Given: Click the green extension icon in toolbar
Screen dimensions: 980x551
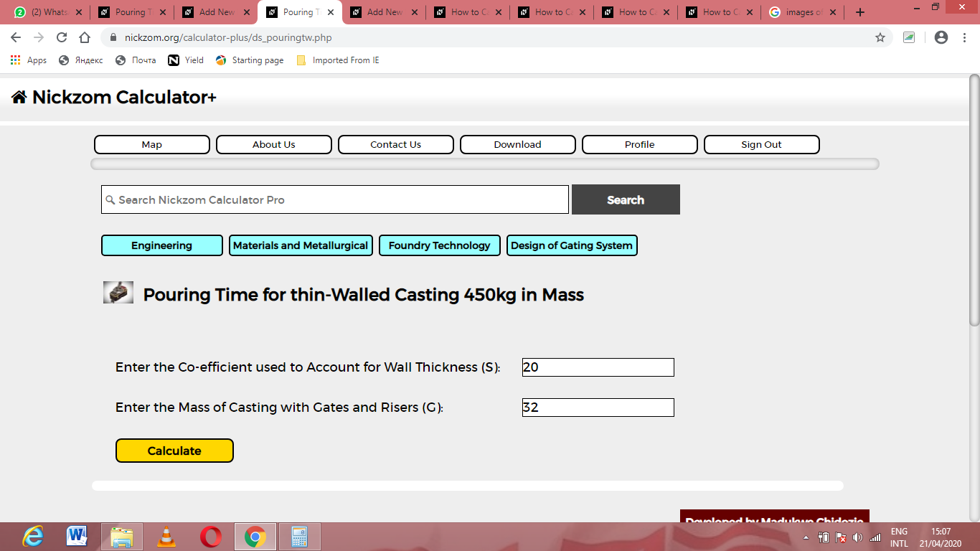Looking at the screenshot, I should (909, 37).
